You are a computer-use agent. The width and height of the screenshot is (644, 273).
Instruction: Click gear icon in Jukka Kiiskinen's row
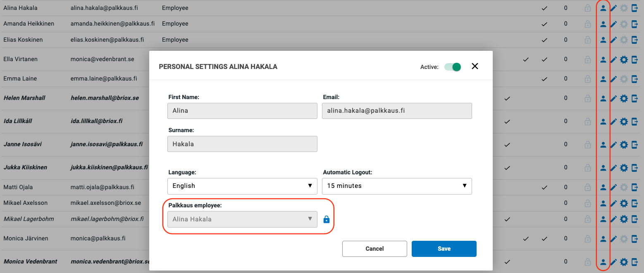click(x=624, y=168)
